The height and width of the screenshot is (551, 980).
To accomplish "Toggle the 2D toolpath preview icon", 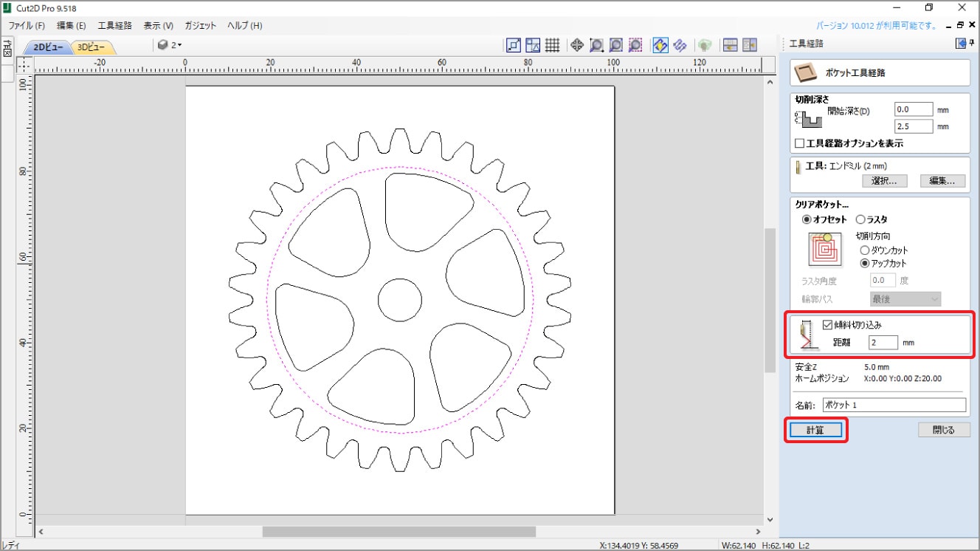I will (x=660, y=45).
